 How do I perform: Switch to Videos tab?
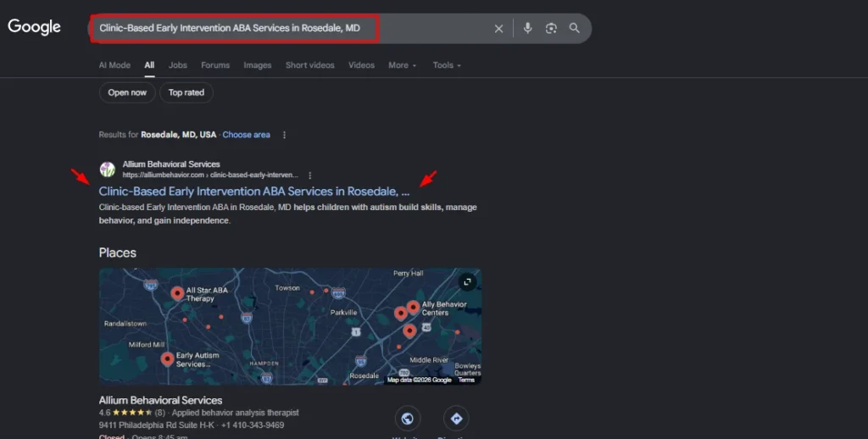tap(361, 65)
